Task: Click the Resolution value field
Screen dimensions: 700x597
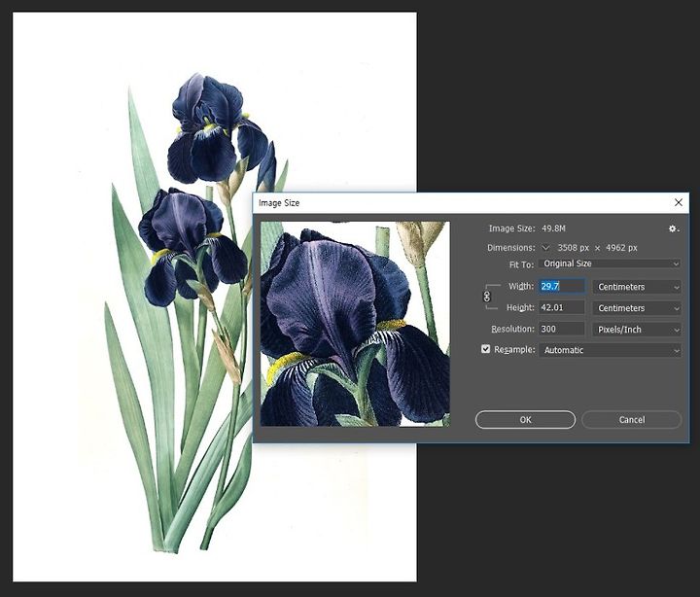Action: pos(562,329)
